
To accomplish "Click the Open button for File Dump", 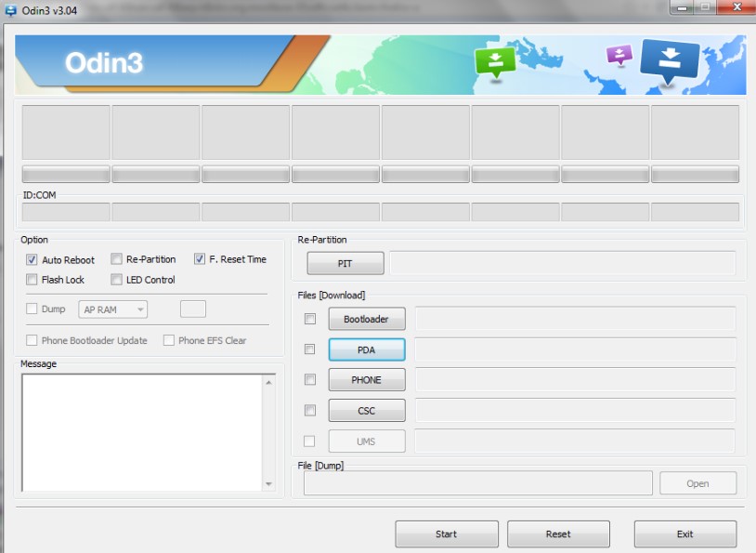I will 698,483.
